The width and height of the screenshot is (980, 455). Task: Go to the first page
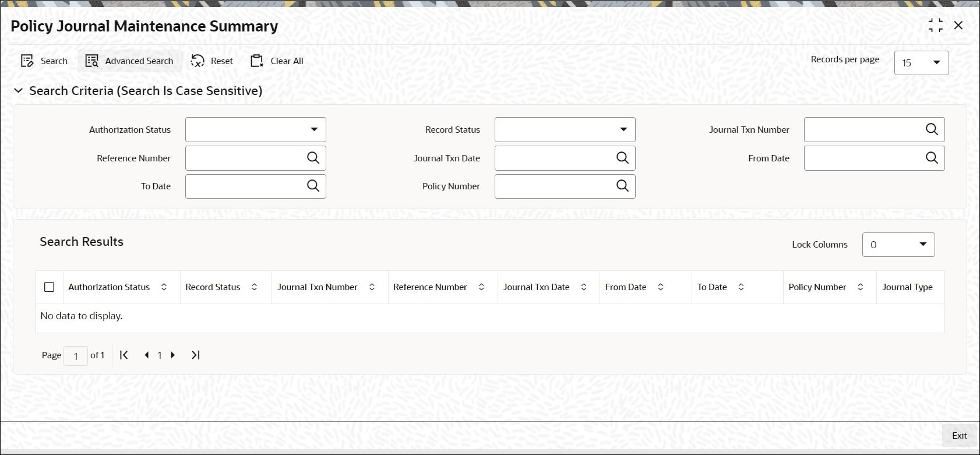pyautogui.click(x=124, y=355)
